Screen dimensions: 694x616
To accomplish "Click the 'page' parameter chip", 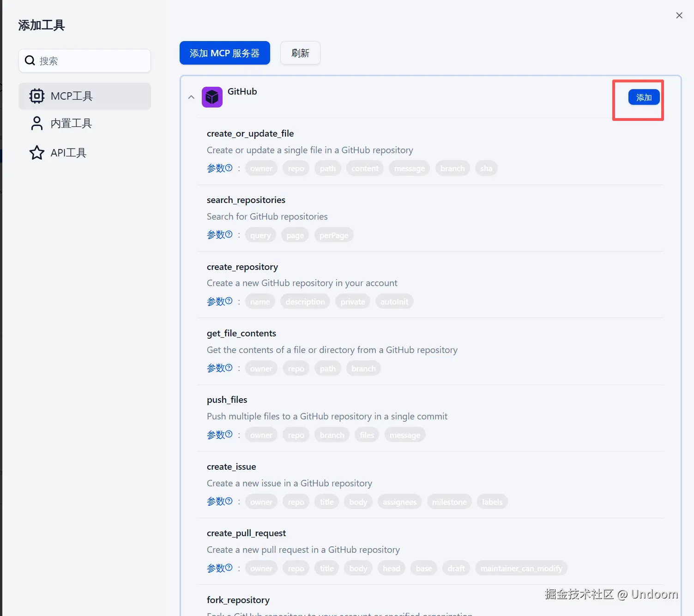I will pos(295,235).
